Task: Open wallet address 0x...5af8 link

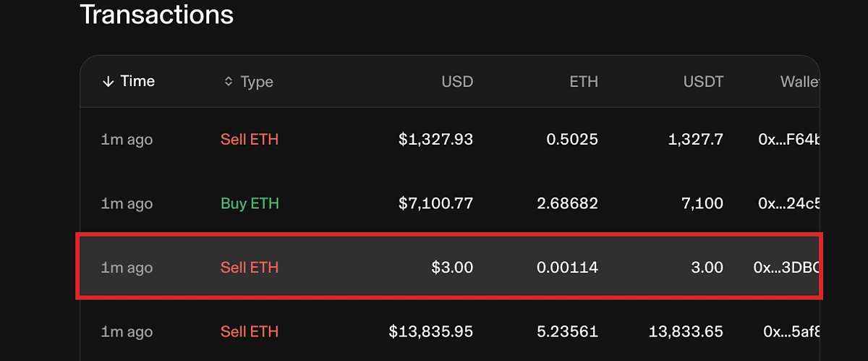Action: [x=792, y=332]
